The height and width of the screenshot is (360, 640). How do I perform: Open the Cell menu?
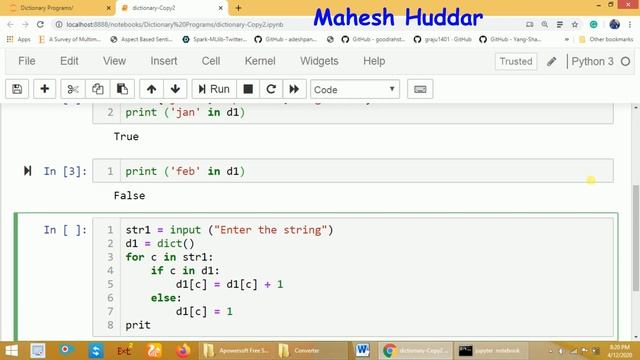(x=211, y=61)
